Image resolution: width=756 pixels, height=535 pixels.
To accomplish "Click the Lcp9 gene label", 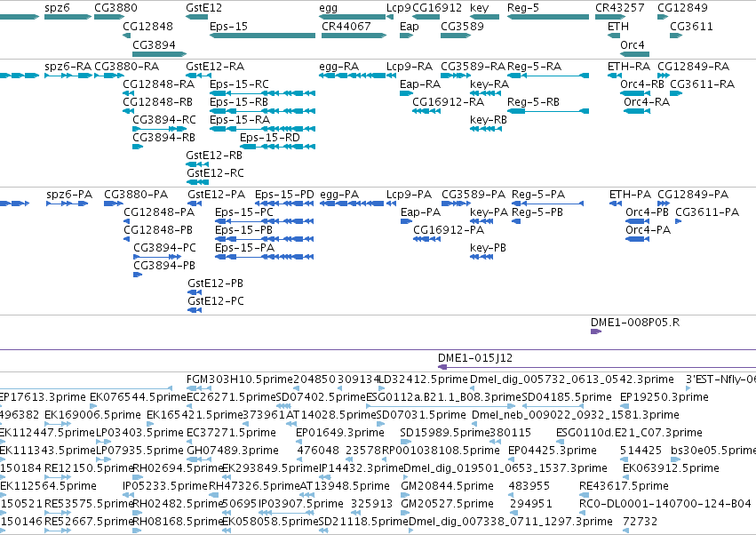I will [398, 8].
